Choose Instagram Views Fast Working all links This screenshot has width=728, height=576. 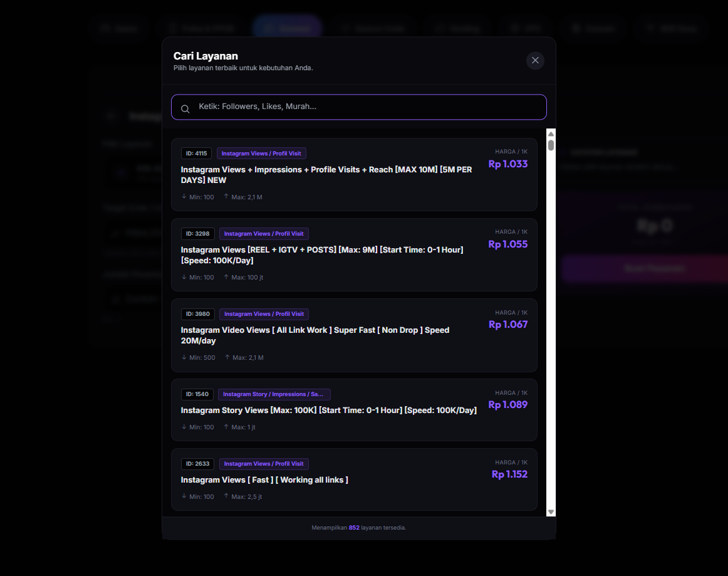(264, 480)
